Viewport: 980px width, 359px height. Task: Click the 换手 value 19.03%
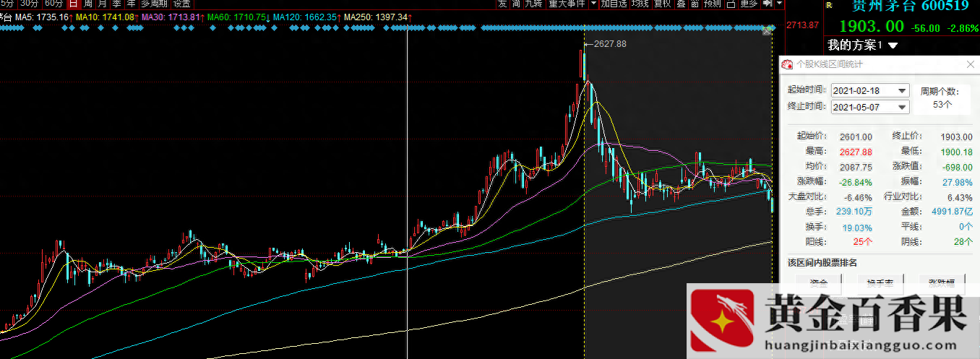point(859,227)
